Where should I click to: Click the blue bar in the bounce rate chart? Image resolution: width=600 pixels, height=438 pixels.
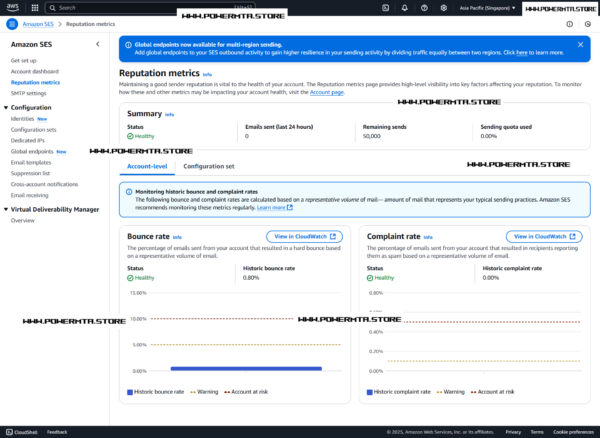pos(246,369)
